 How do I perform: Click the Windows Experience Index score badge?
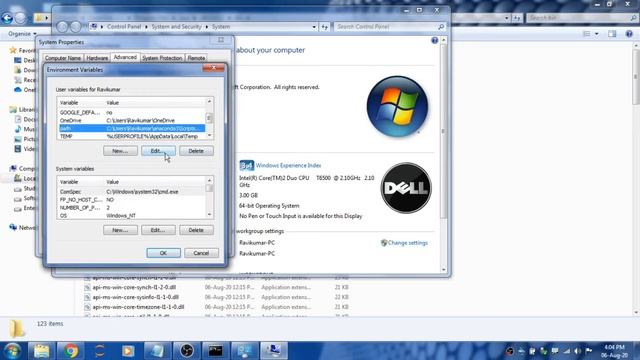pyautogui.click(x=247, y=165)
